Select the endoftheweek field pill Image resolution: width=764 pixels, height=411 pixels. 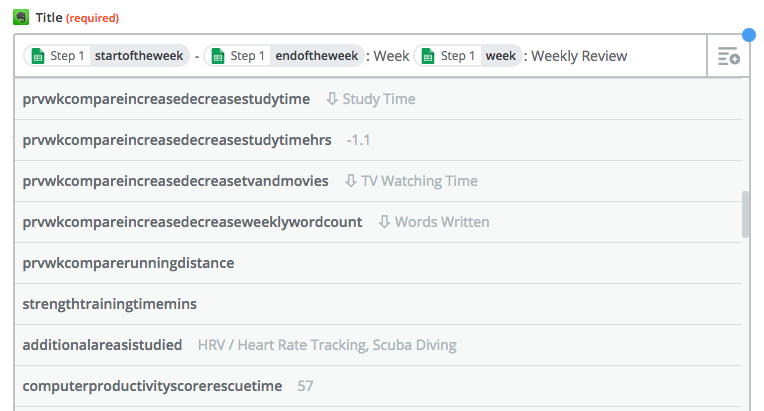285,56
